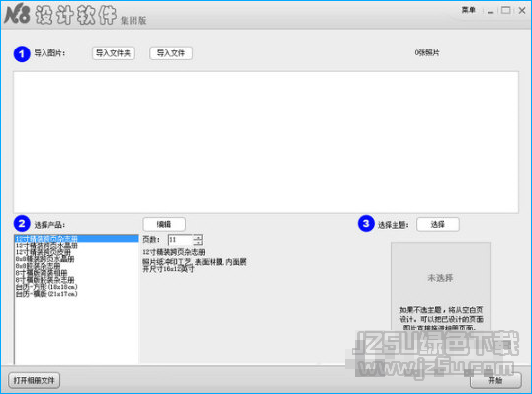Close the N8 design software window

[x=522, y=11]
